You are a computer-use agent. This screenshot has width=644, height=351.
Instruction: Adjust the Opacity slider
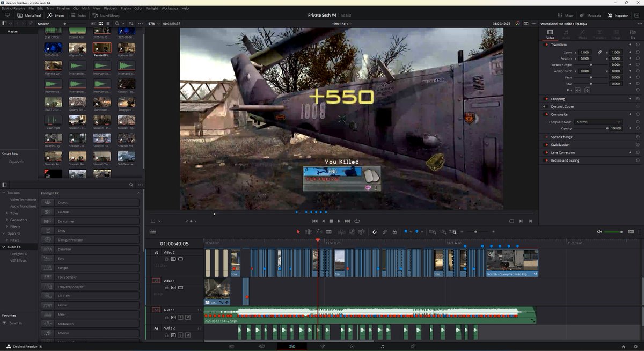(x=591, y=128)
